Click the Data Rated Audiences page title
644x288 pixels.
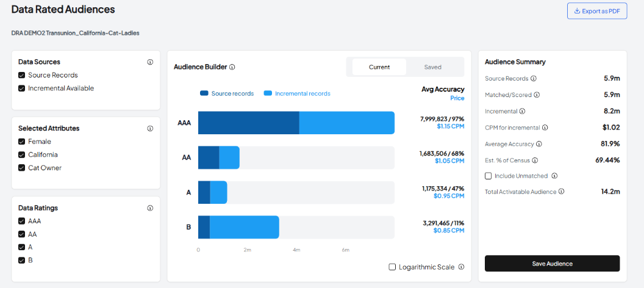(63, 9)
